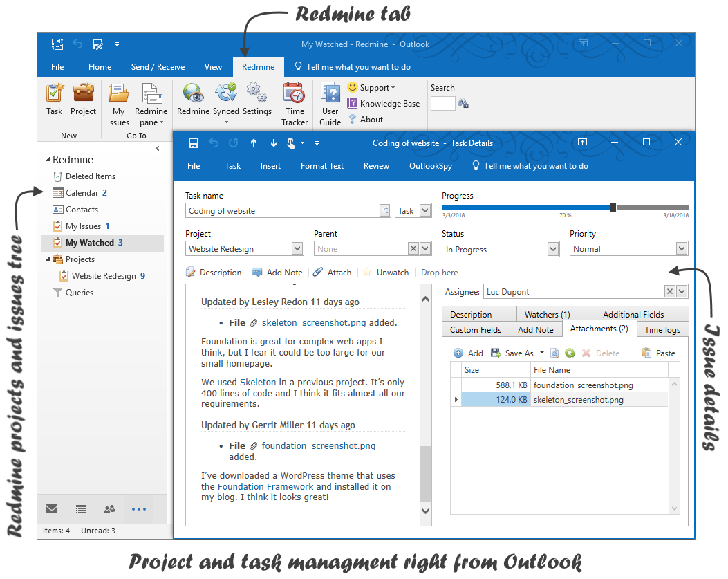Open the OutlookSpy tab
Screen dimensions: 728x579
[431, 166]
